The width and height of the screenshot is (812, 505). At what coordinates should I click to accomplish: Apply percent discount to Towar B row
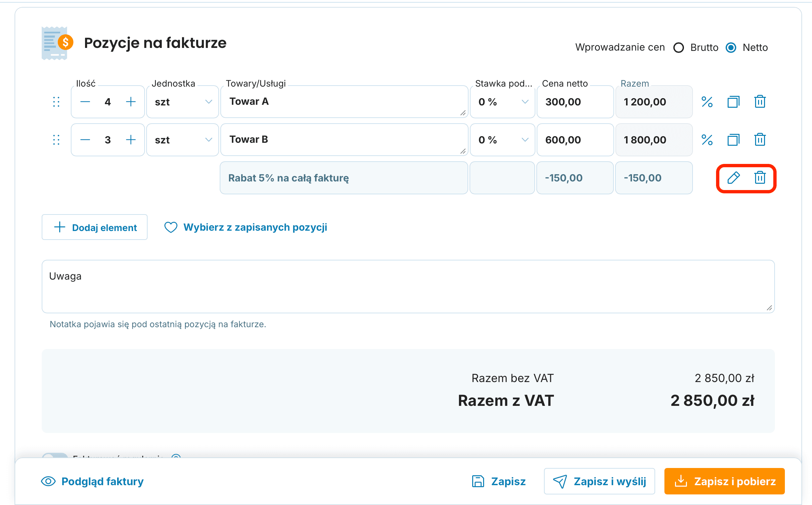[707, 139]
